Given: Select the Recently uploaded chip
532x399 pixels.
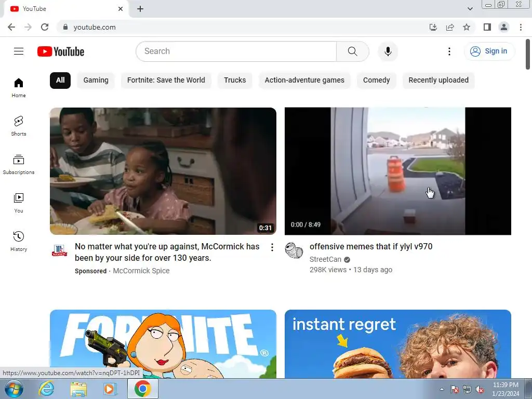Looking at the screenshot, I should [438, 81].
